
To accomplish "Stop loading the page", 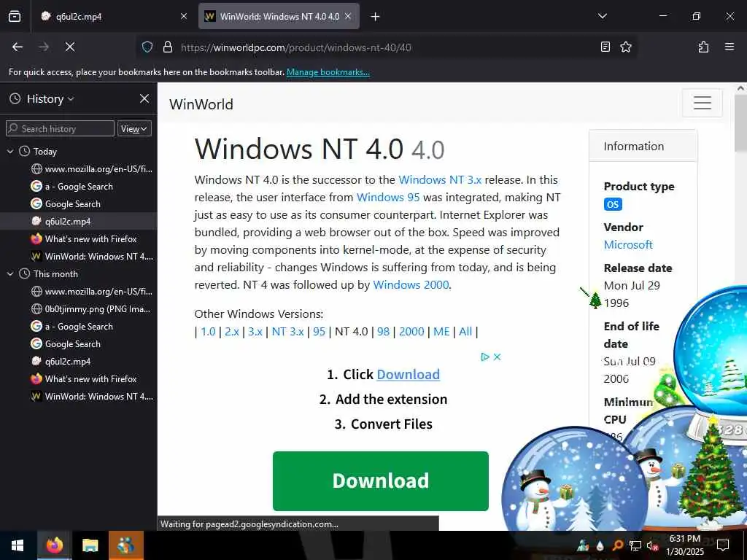I will point(69,47).
